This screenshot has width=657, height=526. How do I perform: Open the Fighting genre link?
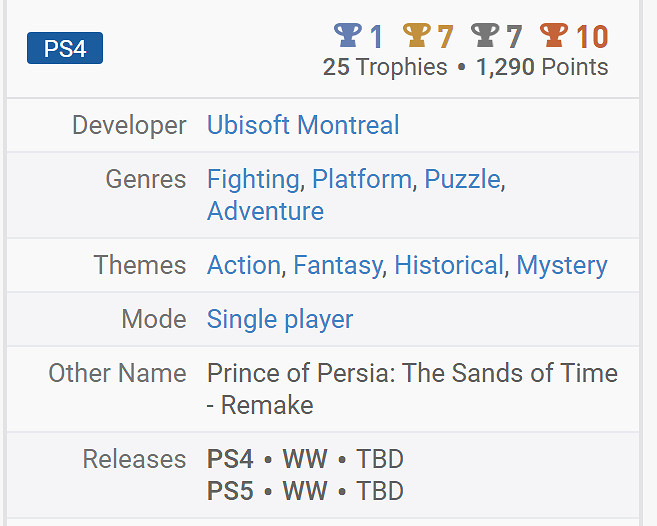pyautogui.click(x=252, y=179)
